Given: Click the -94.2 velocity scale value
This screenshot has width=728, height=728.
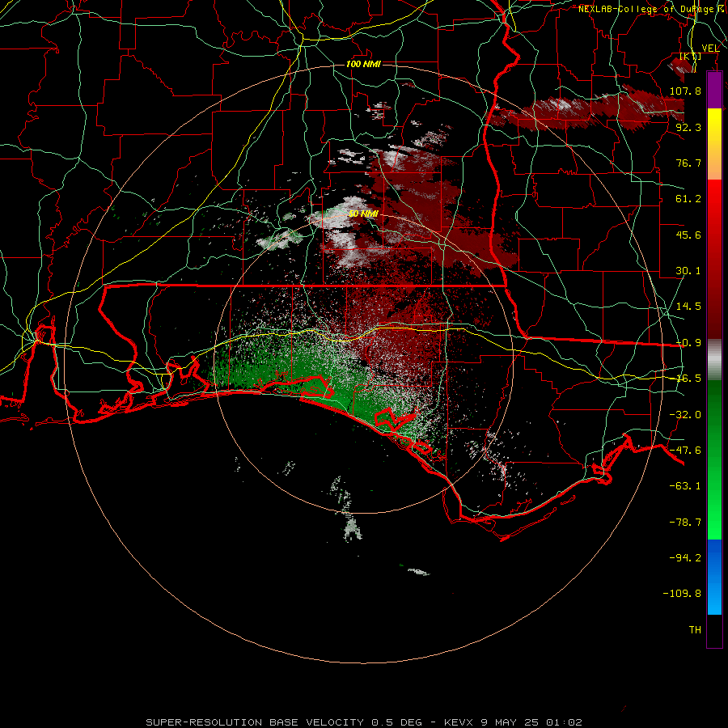Looking at the screenshot, I should [685, 557].
